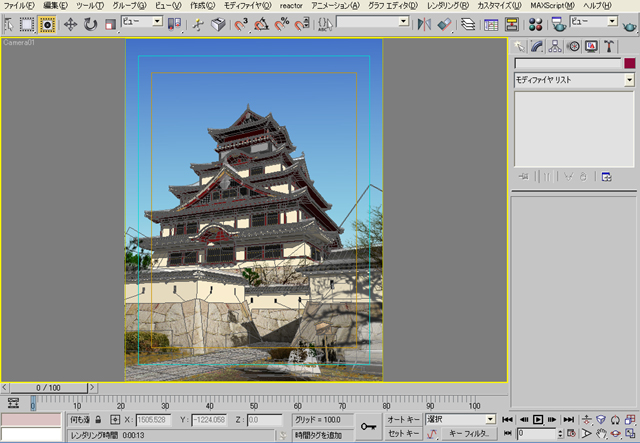
Task: Click the Configure Modifier Sets icon
Action: tap(605, 177)
